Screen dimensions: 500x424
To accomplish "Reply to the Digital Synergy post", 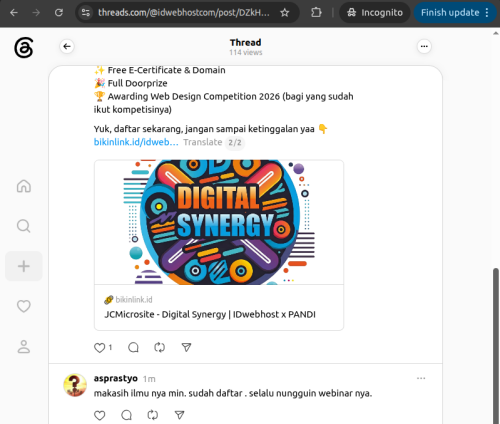I will pos(133,348).
